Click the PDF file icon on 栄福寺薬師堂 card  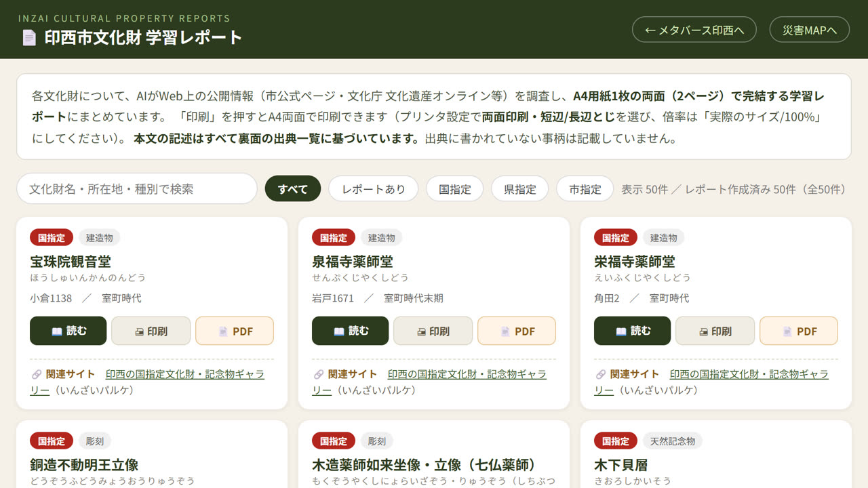pyautogui.click(x=787, y=331)
